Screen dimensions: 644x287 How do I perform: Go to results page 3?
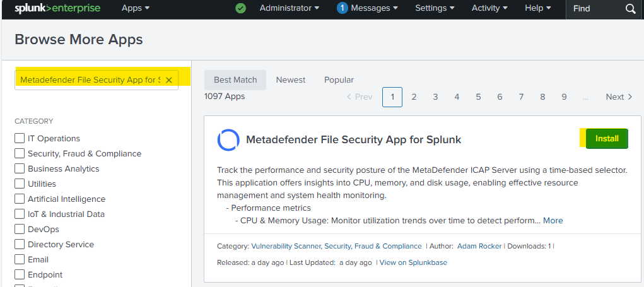(435, 97)
